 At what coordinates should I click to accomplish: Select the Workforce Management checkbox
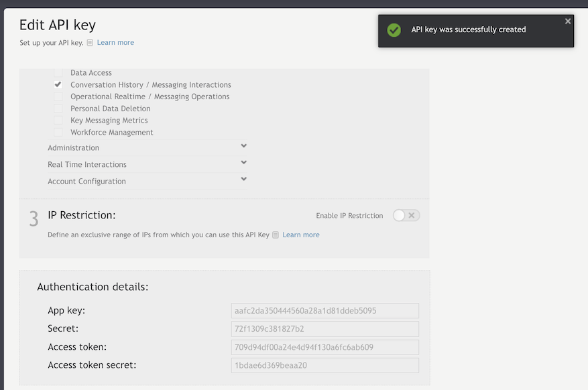(58, 132)
